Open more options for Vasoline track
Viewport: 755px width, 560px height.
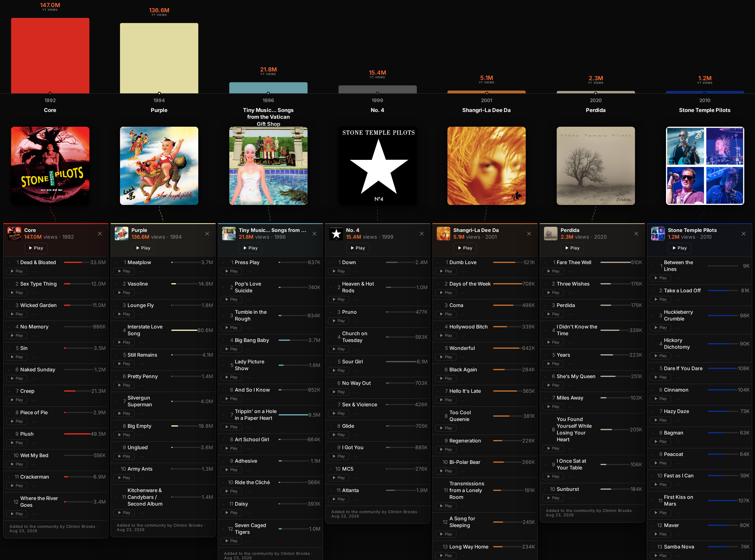(141, 293)
